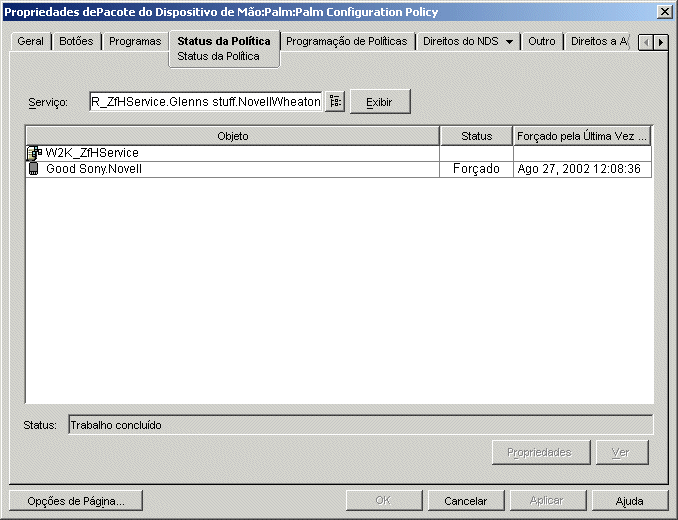Click the Forçado pela Última Vez column header
Image resolution: width=678 pixels, height=520 pixels.
click(582, 136)
